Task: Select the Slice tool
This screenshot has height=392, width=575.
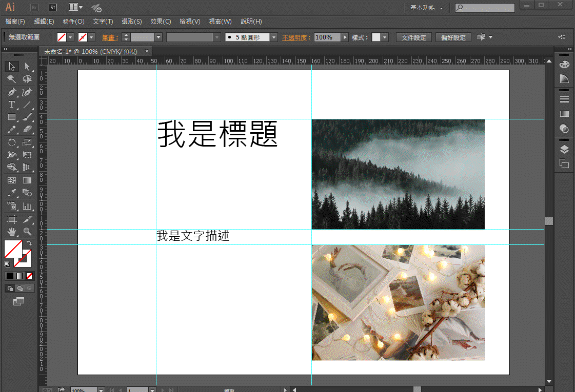Action: (x=27, y=219)
